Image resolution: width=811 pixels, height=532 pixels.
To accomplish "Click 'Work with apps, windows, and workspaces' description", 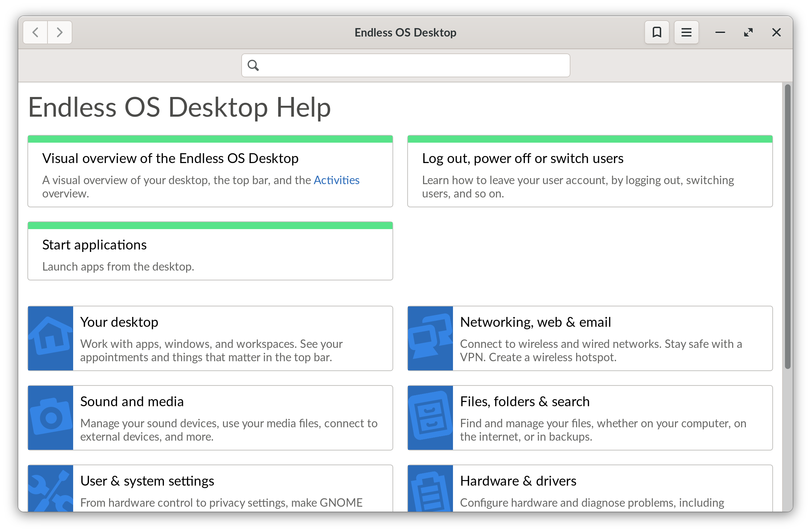I will (211, 350).
